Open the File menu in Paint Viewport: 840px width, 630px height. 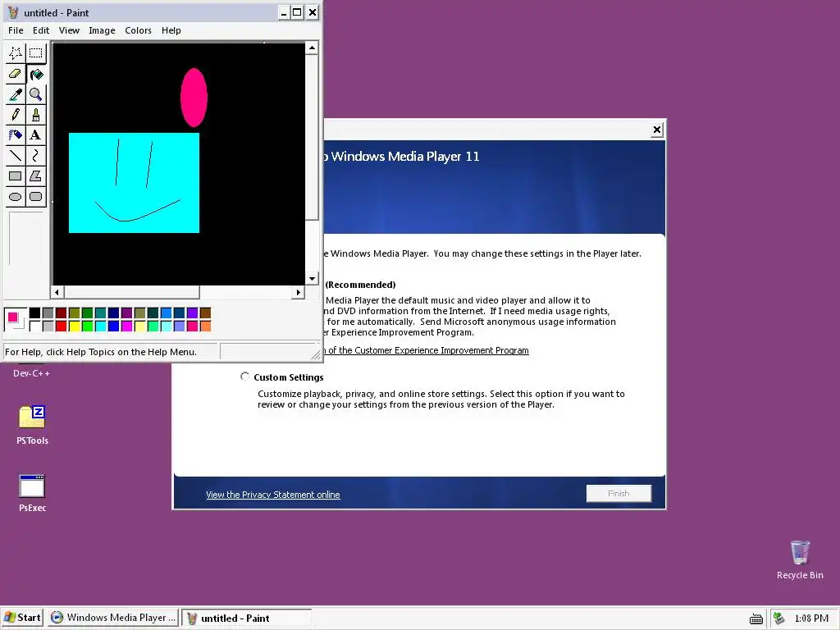point(16,30)
